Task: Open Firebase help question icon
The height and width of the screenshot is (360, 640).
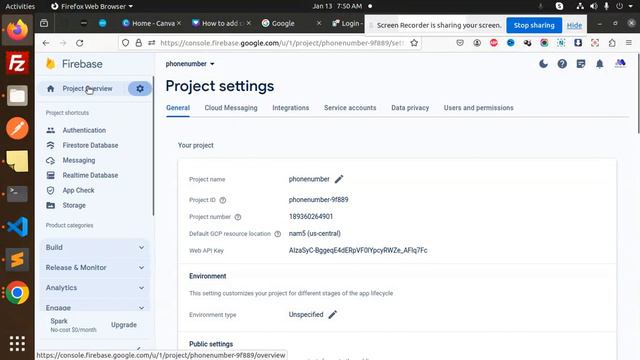Action: [562, 64]
